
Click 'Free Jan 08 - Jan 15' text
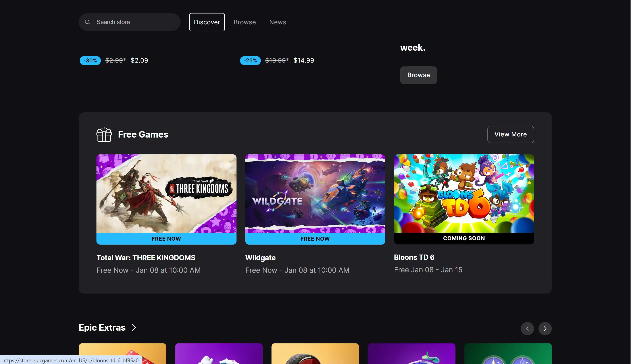pyautogui.click(x=428, y=270)
